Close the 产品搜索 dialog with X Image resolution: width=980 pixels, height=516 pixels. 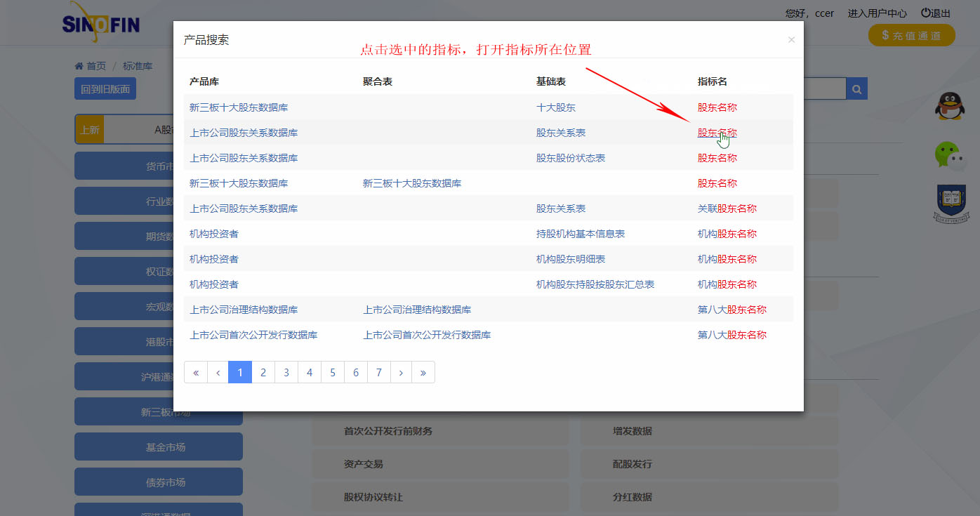click(791, 40)
